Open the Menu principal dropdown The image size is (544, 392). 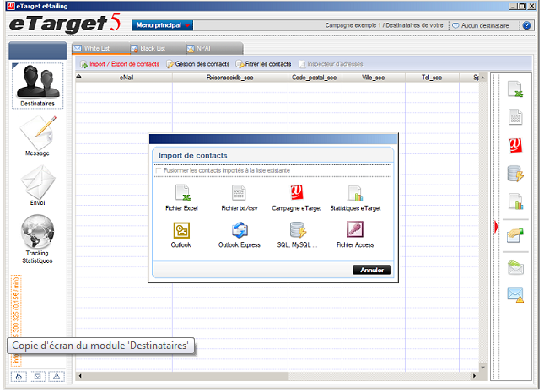point(163,25)
